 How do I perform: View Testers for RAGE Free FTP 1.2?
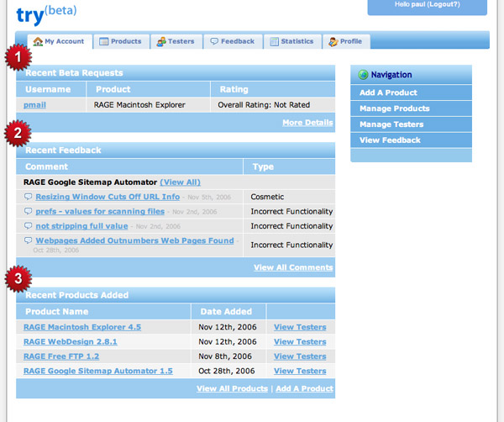pos(300,356)
